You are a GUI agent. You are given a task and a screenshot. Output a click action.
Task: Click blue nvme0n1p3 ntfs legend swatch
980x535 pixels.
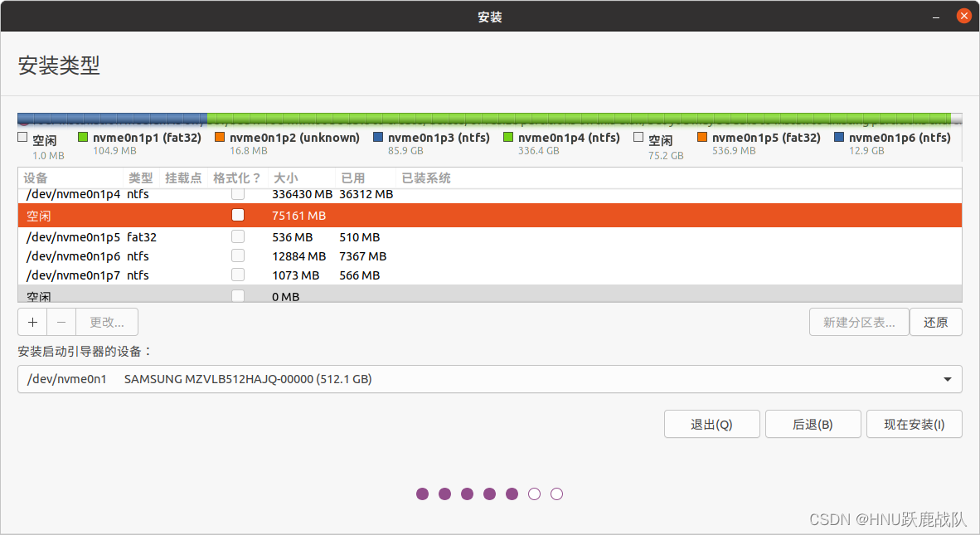(x=378, y=138)
